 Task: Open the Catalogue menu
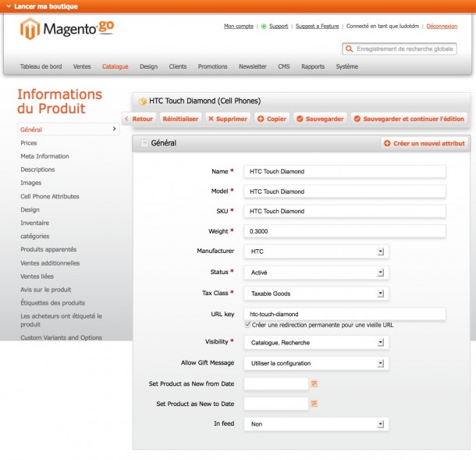[115, 66]
